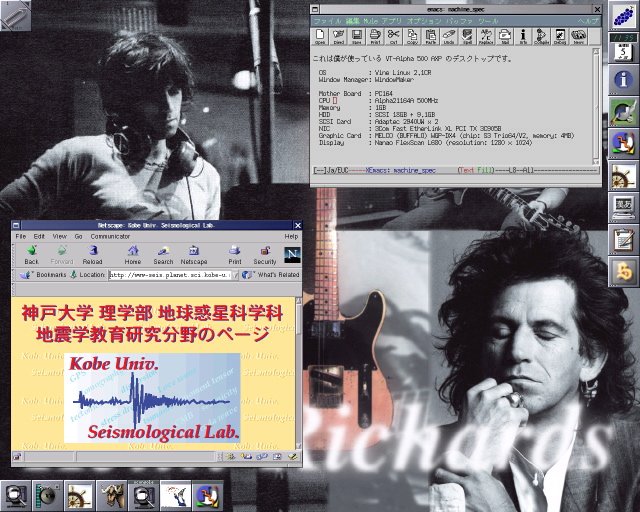Screen dimensions: 640x512
Task: Click the Kobe Univ. Seismological Lab banner image
Action: point(152,398)
